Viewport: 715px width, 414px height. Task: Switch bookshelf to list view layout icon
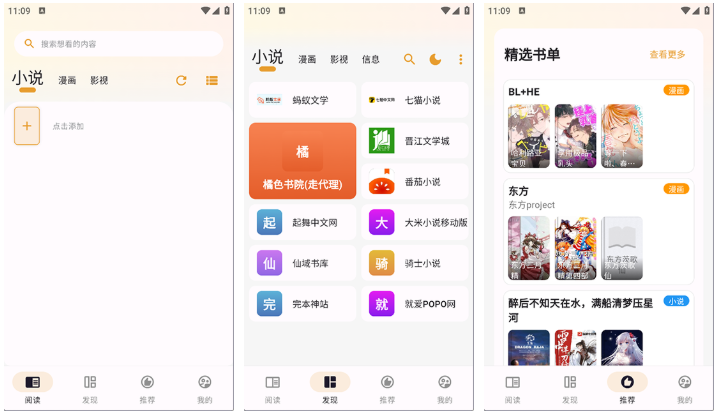pos(212,80)
